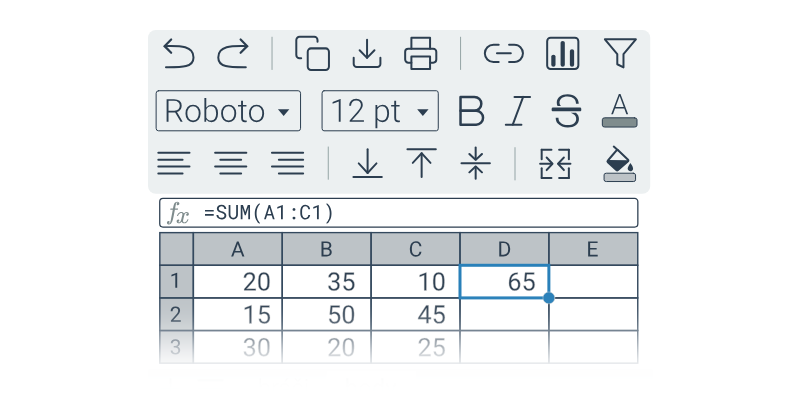Click the Download icon

click(x=367, y=54)
